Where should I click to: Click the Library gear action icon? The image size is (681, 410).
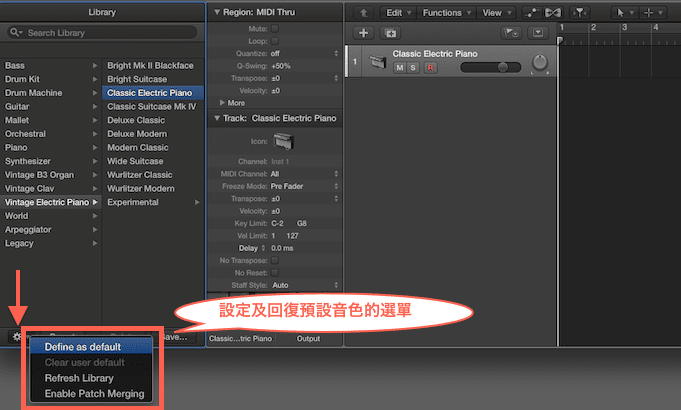coord(17,337)
